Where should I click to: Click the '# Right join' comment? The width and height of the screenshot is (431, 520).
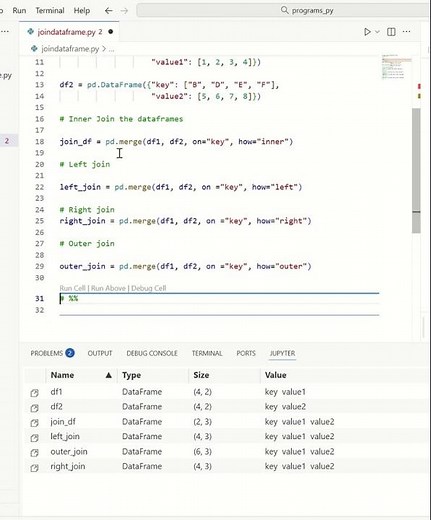pos(87,210)
